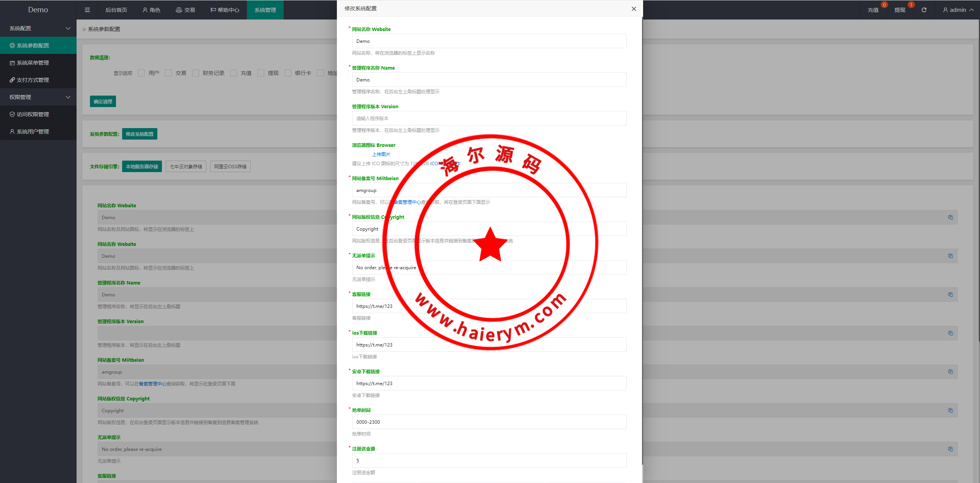Copy the Miitbeian field value icon

(x=950, y=372)
